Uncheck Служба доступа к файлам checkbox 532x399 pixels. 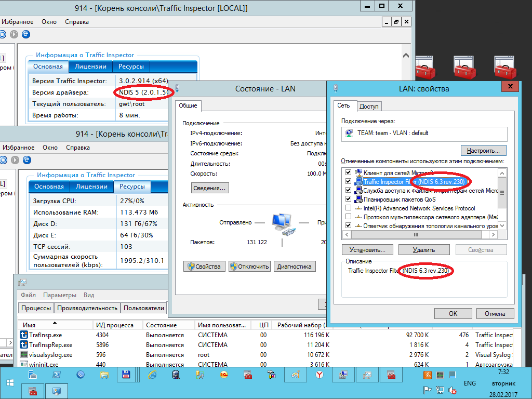[x=348, y=190]
